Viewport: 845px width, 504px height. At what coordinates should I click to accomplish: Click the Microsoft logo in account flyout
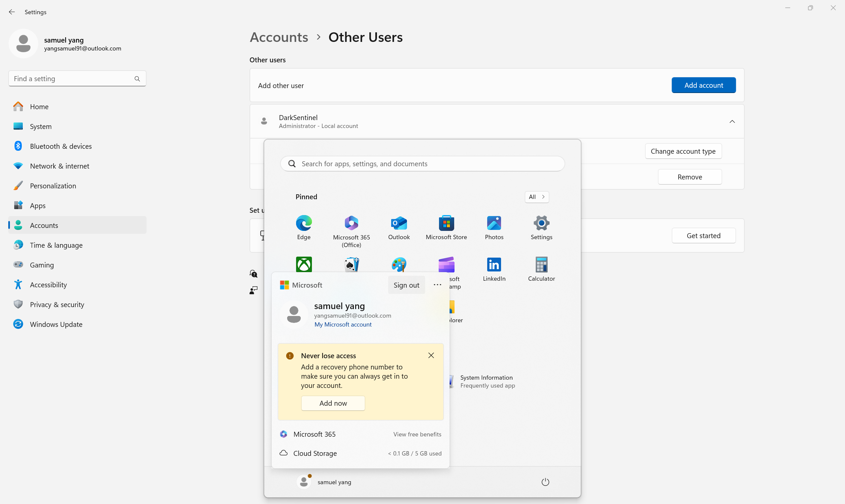284,285
